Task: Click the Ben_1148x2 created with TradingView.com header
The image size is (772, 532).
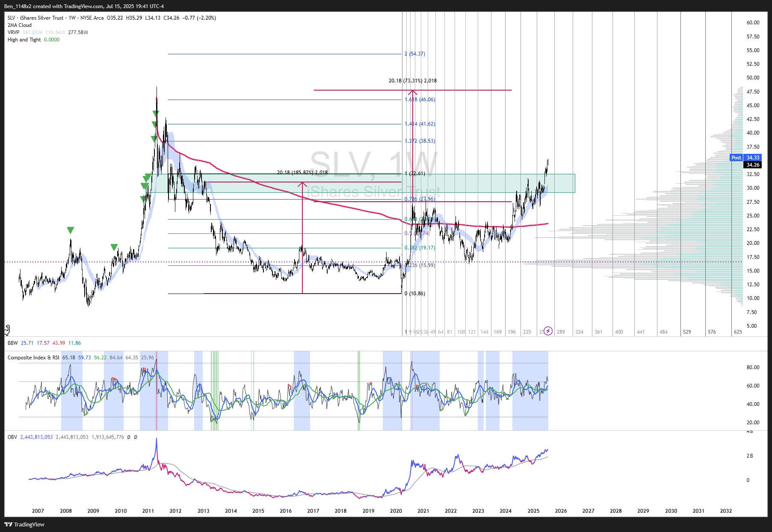Action: tap(84, 6)
